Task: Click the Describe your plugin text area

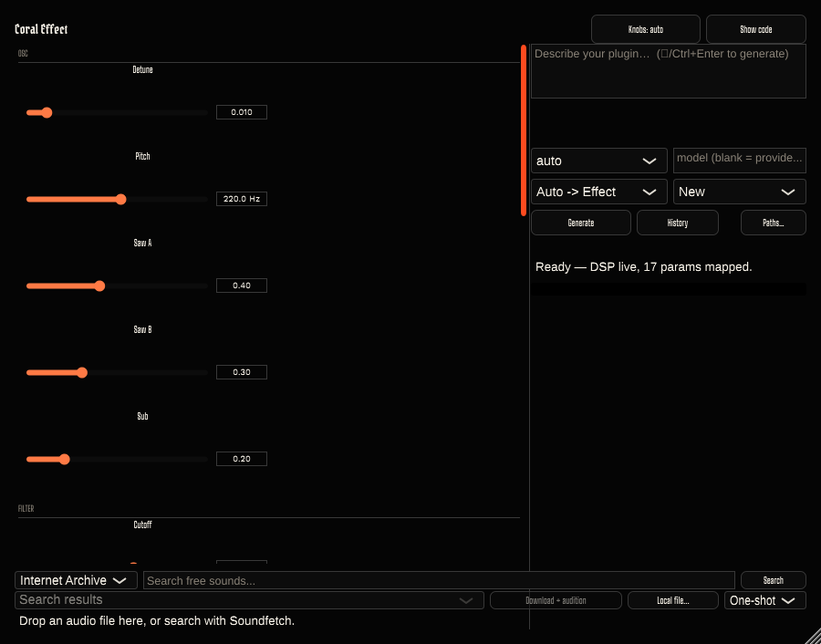Action: tap(668, 71)
